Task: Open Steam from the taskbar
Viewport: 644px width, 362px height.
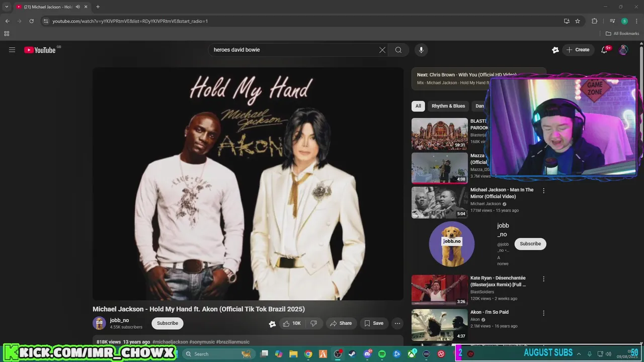Action: pyautogui.click(x=352, y=354)
